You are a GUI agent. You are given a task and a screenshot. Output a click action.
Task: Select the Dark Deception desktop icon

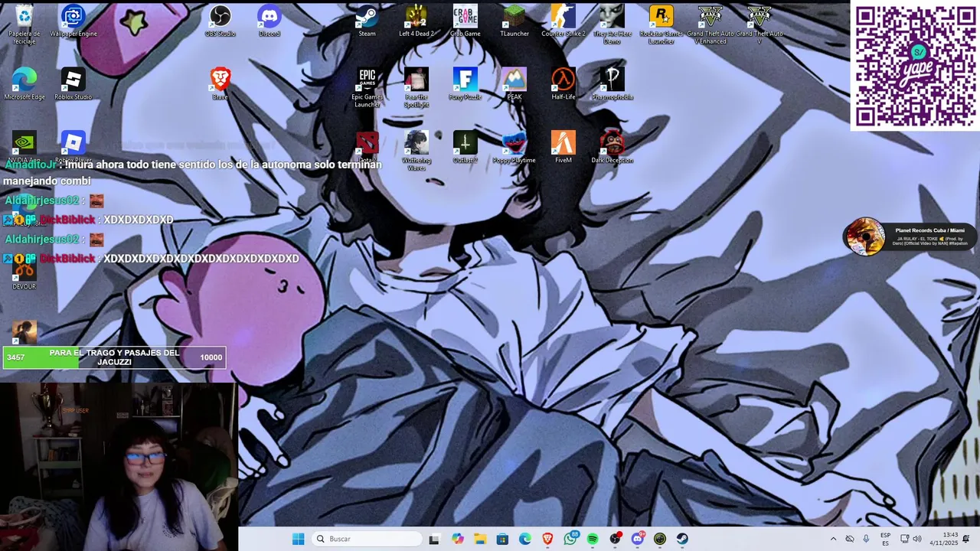(x=612, y=147)
